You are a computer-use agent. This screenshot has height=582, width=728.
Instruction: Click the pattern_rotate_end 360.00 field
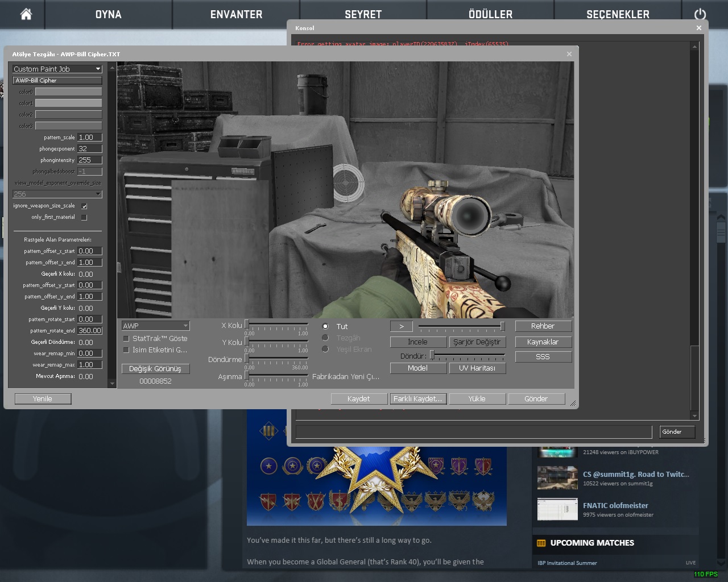90,330
